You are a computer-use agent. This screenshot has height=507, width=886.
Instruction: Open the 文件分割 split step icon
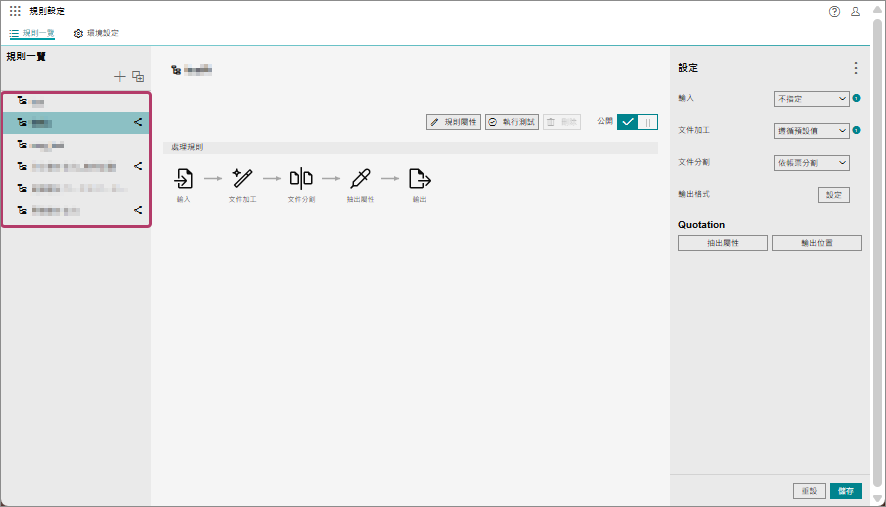(x=301, y=179)
